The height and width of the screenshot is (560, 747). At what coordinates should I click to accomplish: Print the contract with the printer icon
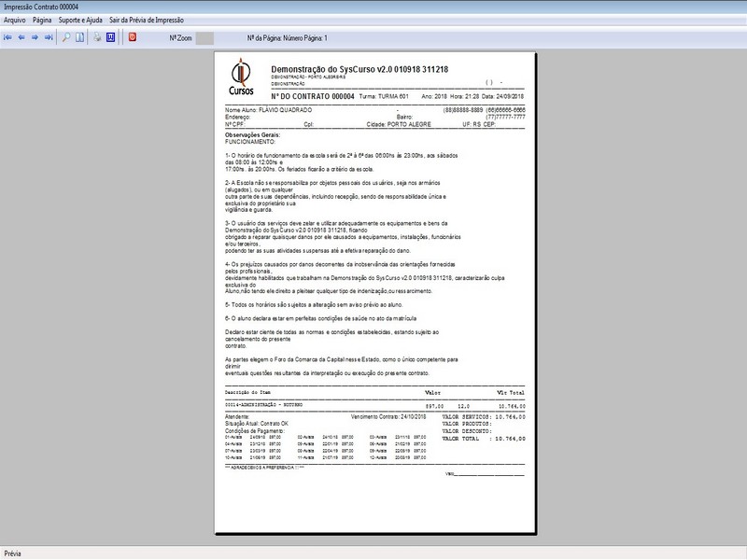click(96, 38)
